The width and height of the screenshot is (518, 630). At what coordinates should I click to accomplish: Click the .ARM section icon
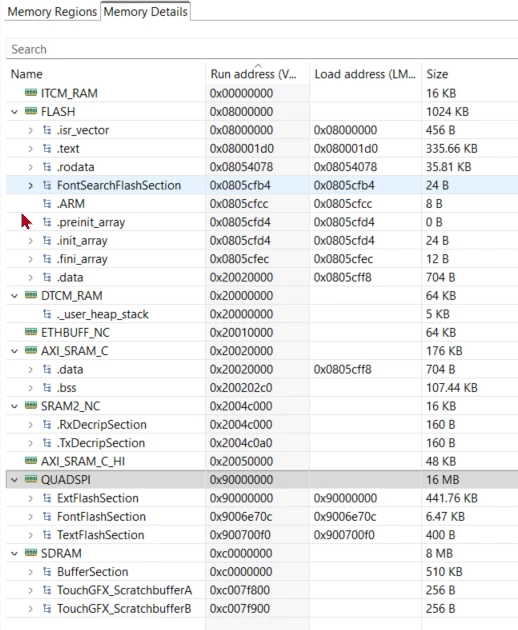click(47, 203)
